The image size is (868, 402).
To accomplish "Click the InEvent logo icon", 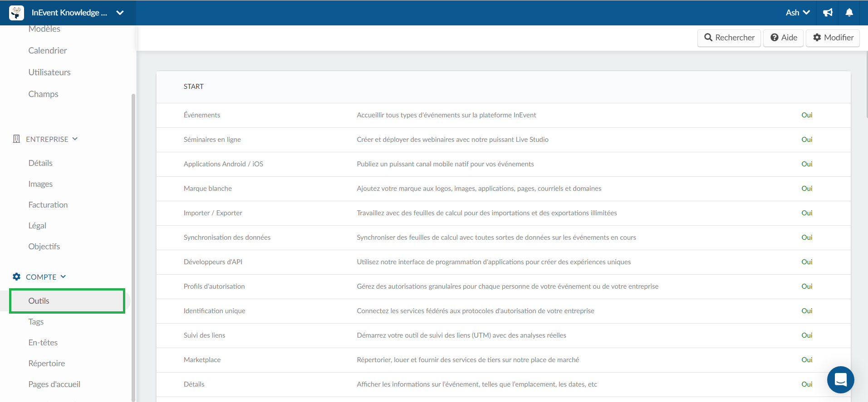I will click(17, 13).
